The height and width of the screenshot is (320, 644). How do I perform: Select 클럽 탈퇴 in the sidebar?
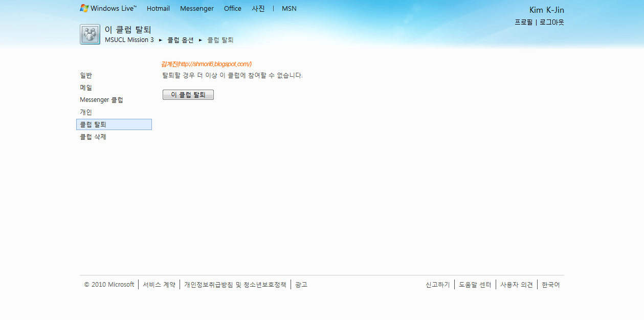[114, 124]
